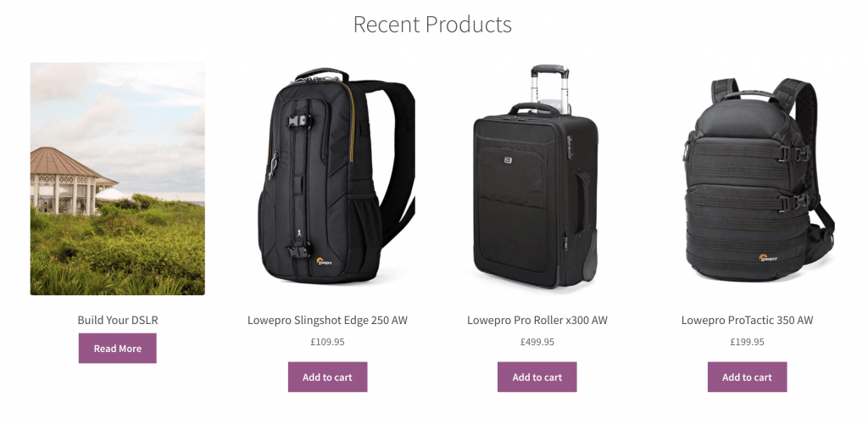Screen dimensions: 868x425
Task: Open the Lowepro ProTactic 350 AW image
Action: click(x=759, y=179)
